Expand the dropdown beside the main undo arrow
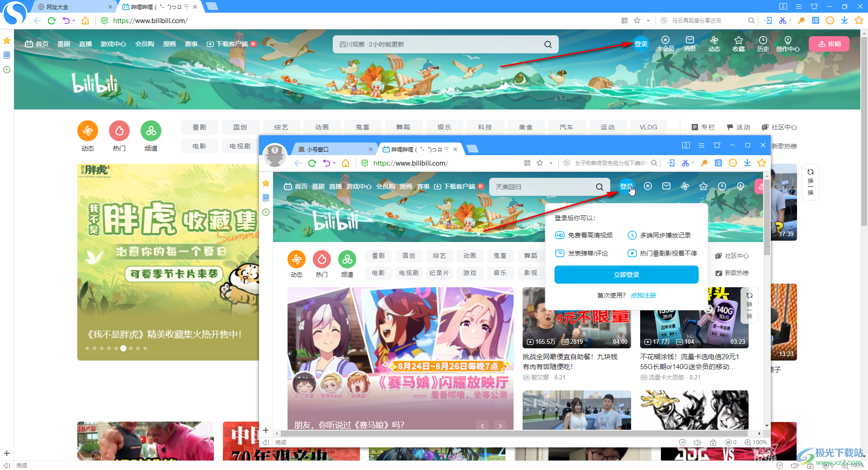Screen dimensions: 868x470 74,20
